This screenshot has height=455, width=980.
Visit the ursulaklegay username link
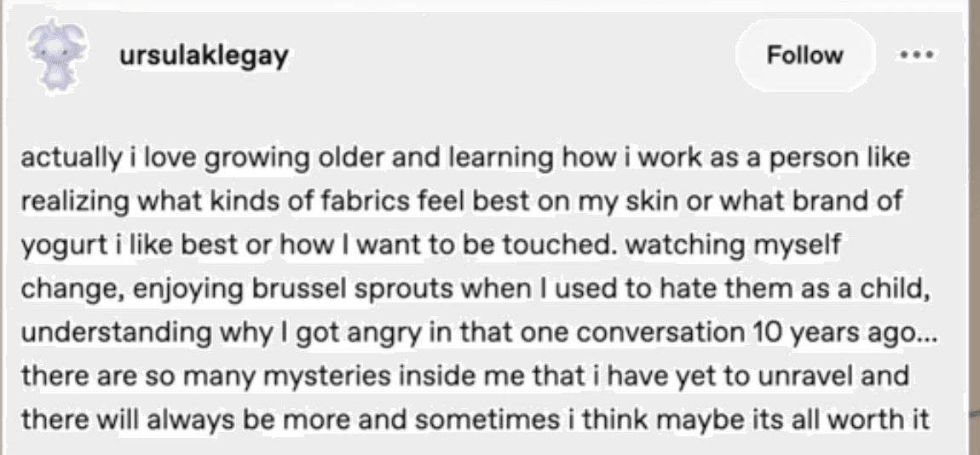click(204, 56)
